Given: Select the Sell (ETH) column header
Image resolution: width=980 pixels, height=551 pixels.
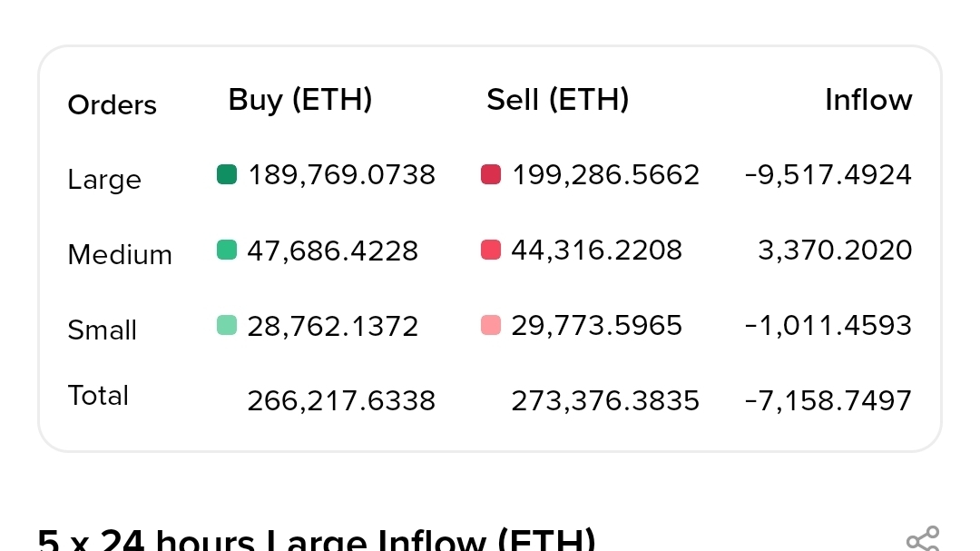Looking at the screenshot, I should pyautogui.click(x=557, y=100).
